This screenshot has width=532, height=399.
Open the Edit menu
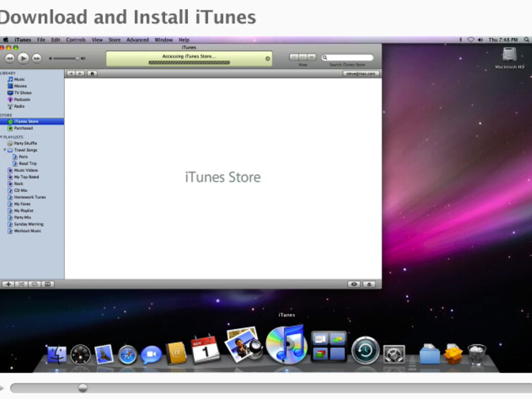coord(56,39)
